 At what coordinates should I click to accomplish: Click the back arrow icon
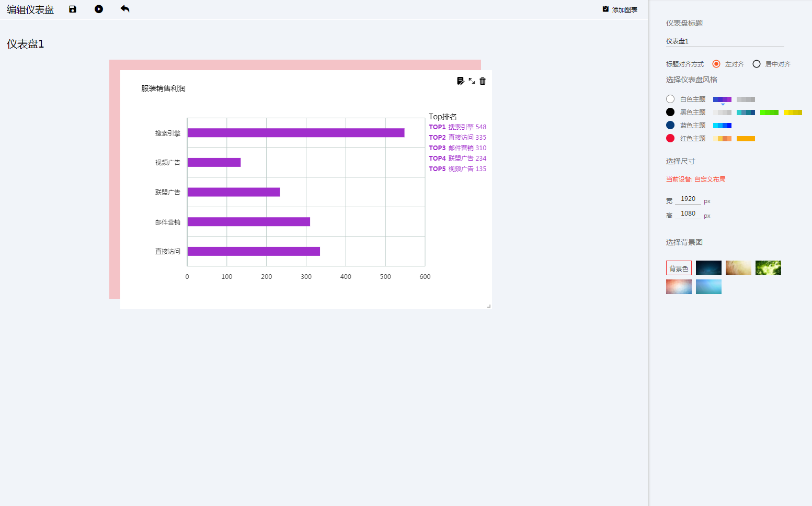tap(124, 9)
